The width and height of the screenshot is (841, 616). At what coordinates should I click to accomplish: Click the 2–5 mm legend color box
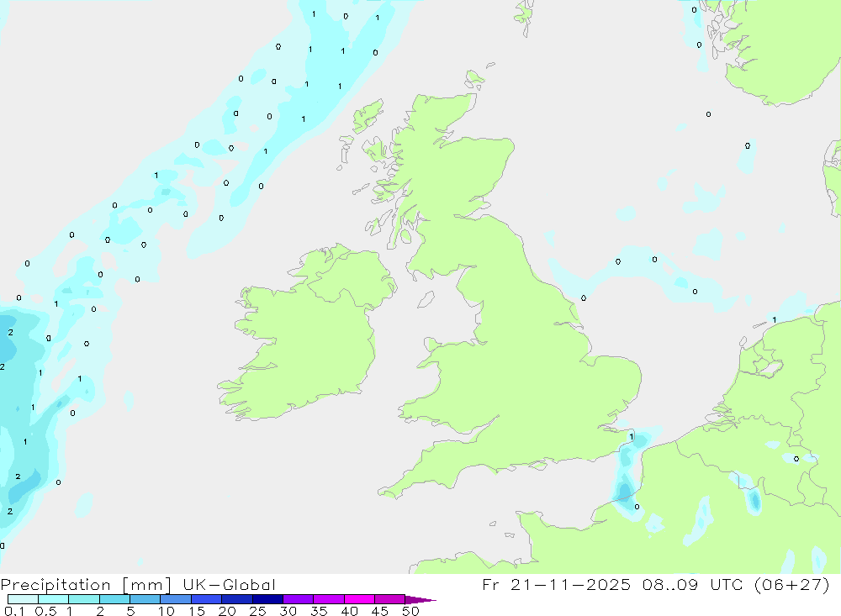[114, 599]
